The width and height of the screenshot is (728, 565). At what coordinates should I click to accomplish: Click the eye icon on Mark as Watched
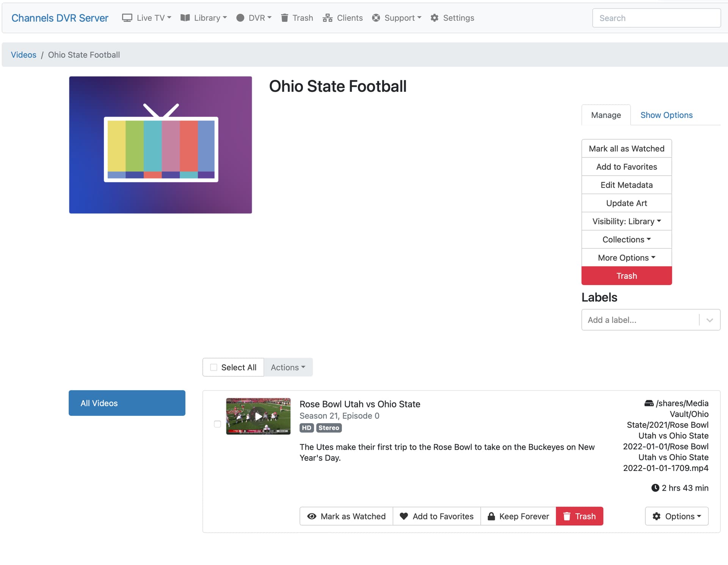(312, 516)
